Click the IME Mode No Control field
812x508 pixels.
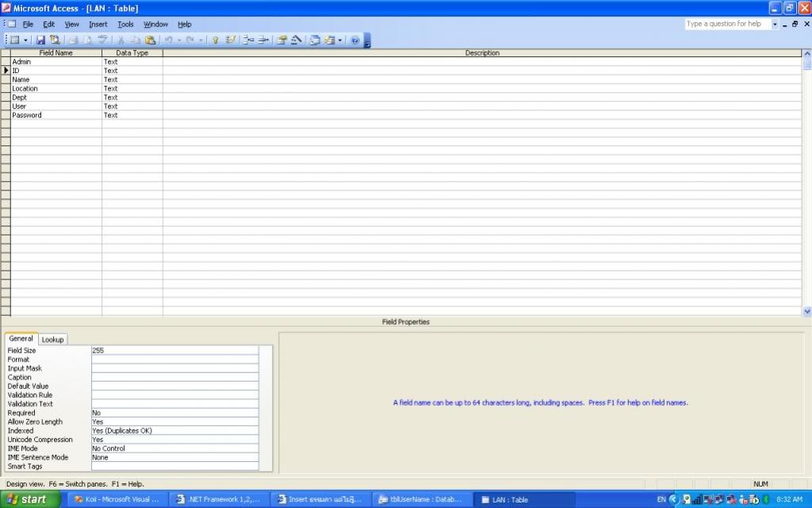point(175,448)
